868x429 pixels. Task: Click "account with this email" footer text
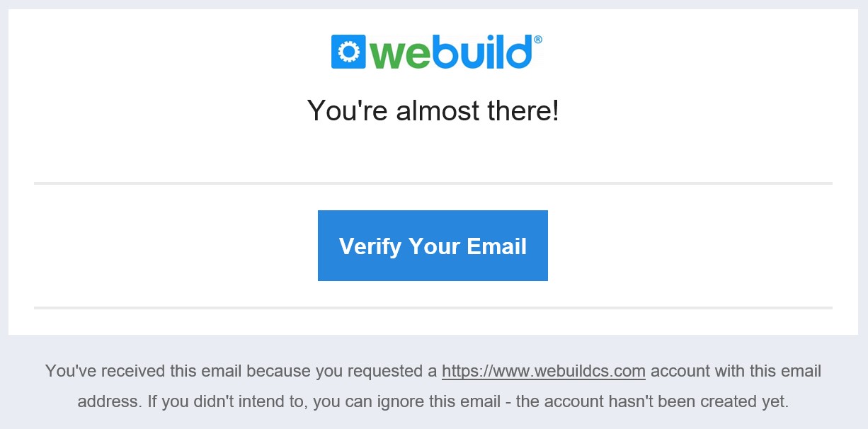click(736, 371)
